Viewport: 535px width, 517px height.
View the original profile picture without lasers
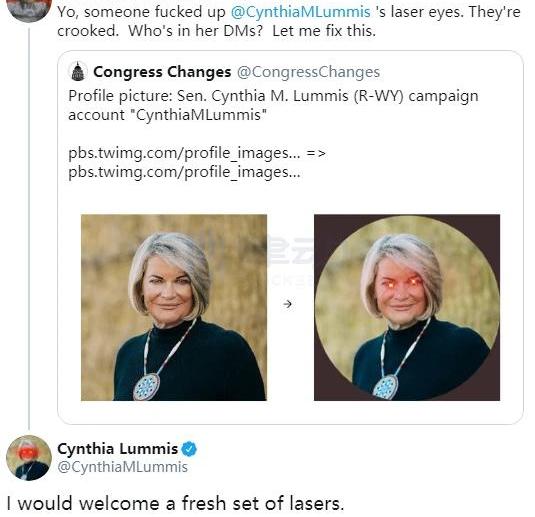coord(174,307)
